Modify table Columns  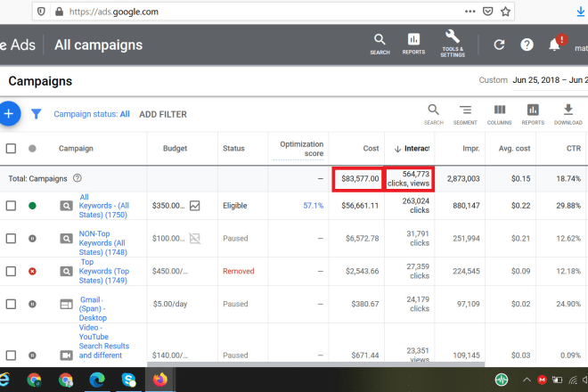click(x=499, y=114)
